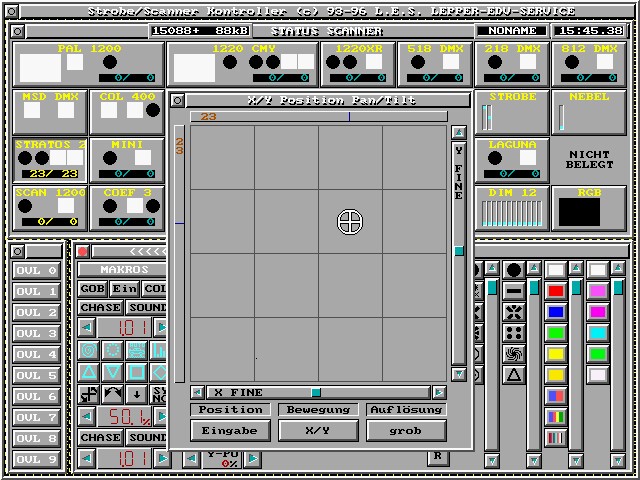
Task: Start the cyan spiral movement macro
Action: [x=89, y=350]
